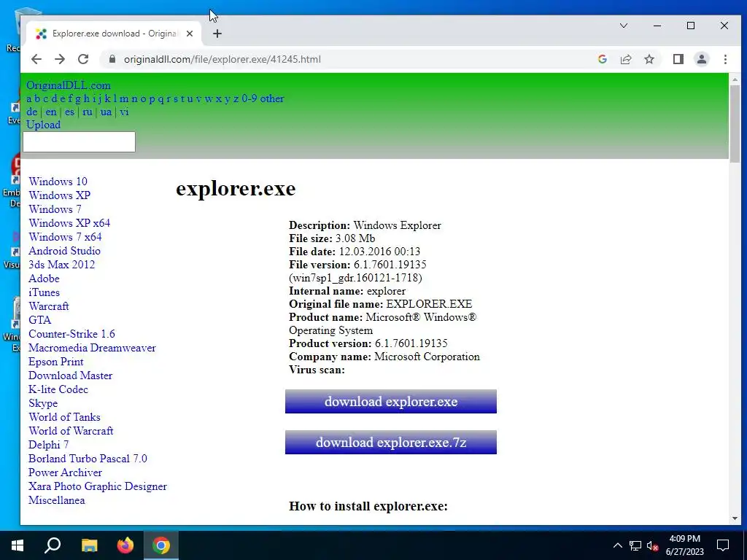The width and height of the screenshot is (747, 560).
Task: Open the World of Warcraft link
Action: (71, 430)
